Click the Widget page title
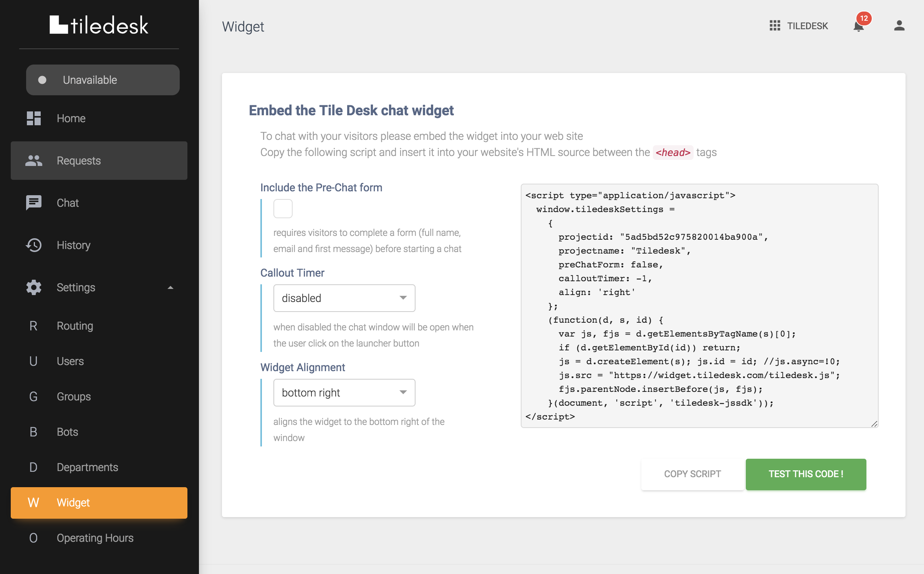924x574 pixels. [243, 26]
